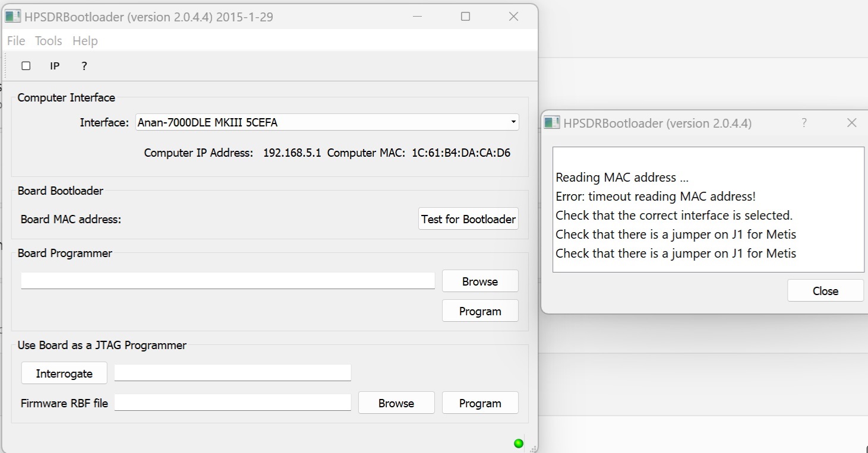Viewport: 868px width, 453px height.
Task: Click the Computer IP Address value 192.168.5.1
Action: [292, 153]
